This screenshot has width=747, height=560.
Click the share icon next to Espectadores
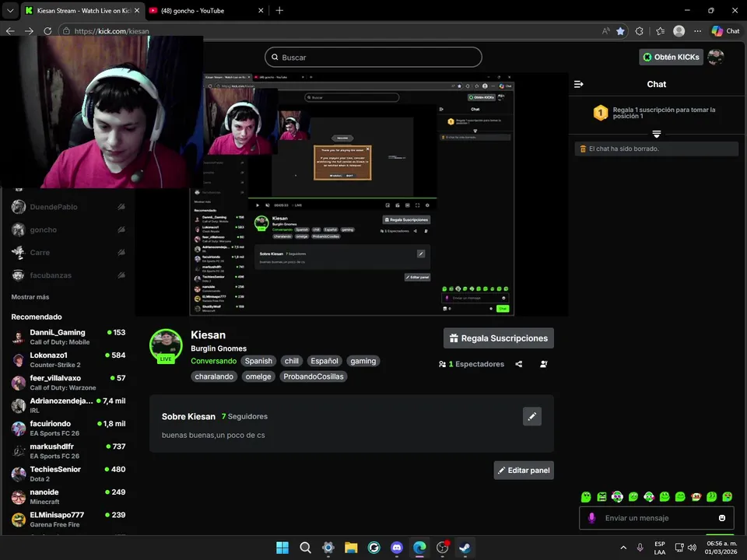tap(519, 364)
